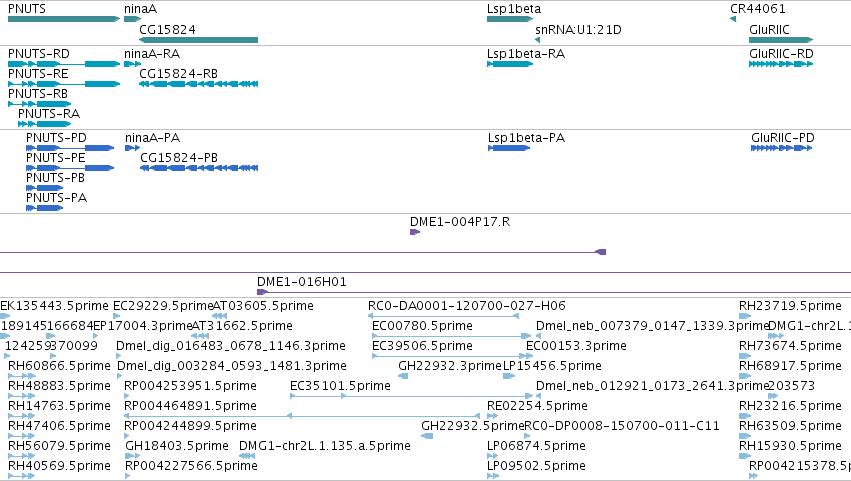Click EST RH48883.5prime label
851x481 pixels.
click(59, 386)
